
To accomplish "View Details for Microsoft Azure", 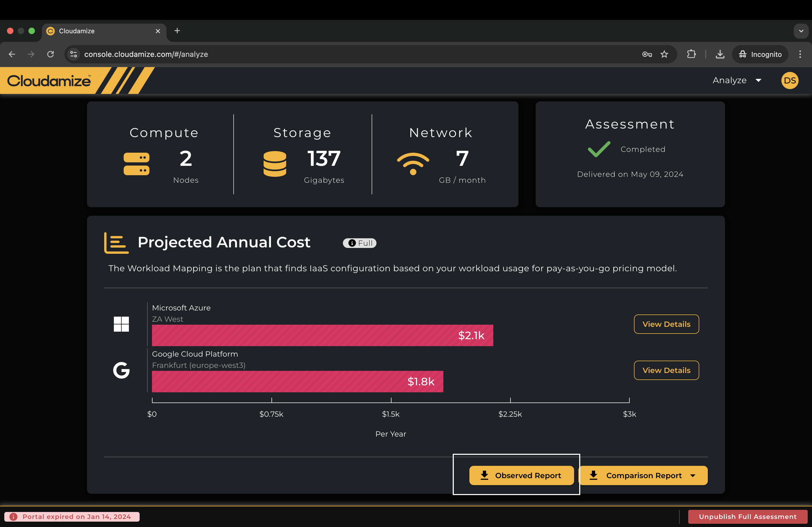I will coord(666,324).
